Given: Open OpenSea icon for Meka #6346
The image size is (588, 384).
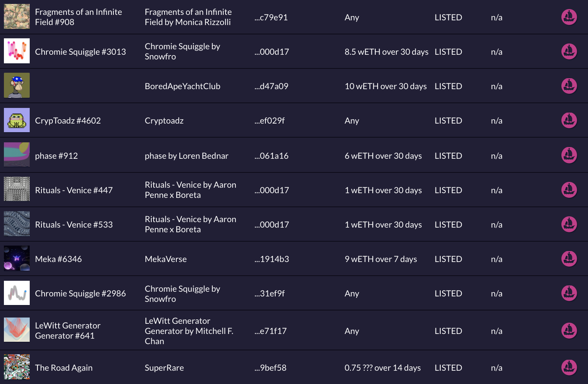Looking at the screenshot, I should [x=569, y=259].
